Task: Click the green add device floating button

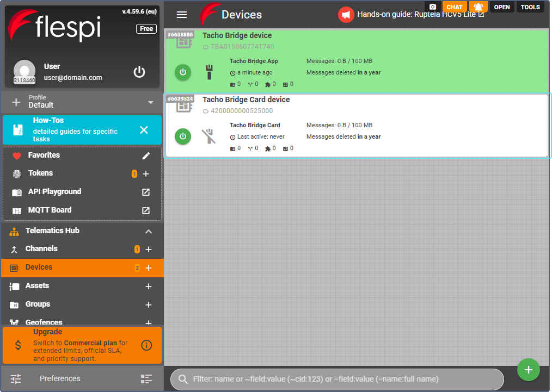Action: [528, 370]
